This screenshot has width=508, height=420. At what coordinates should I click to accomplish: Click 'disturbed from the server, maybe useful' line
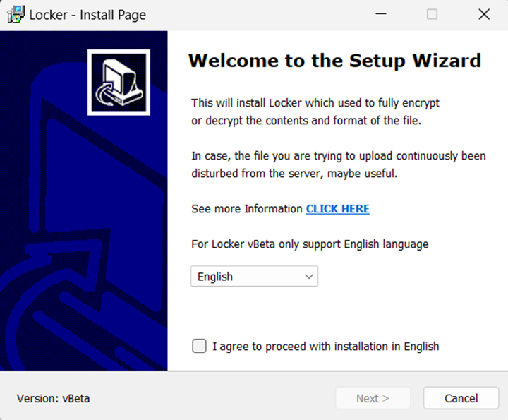pyautogui.click(x=294, y=174)
